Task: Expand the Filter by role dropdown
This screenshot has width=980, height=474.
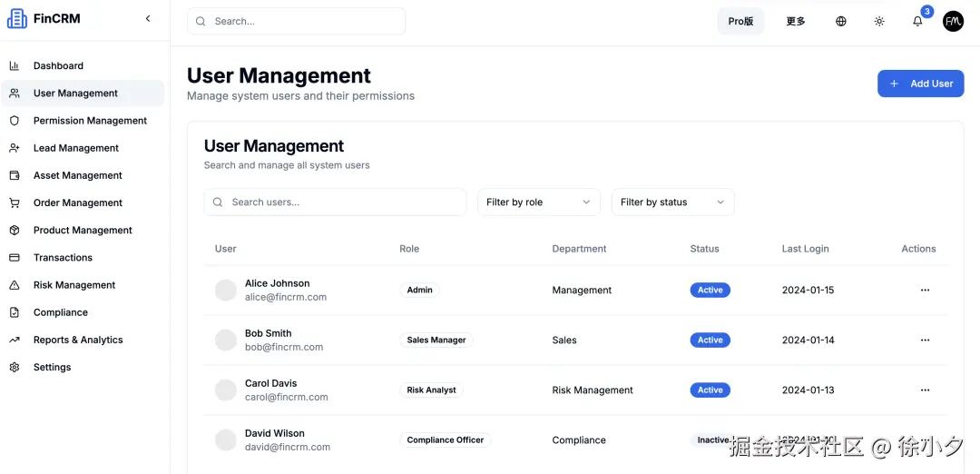Action: (x=539, y=202)
